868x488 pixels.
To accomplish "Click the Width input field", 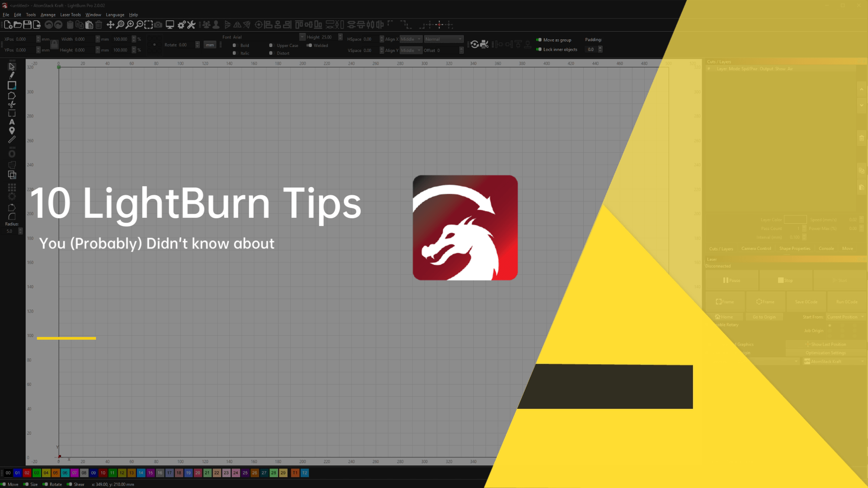I will point(85,39).
